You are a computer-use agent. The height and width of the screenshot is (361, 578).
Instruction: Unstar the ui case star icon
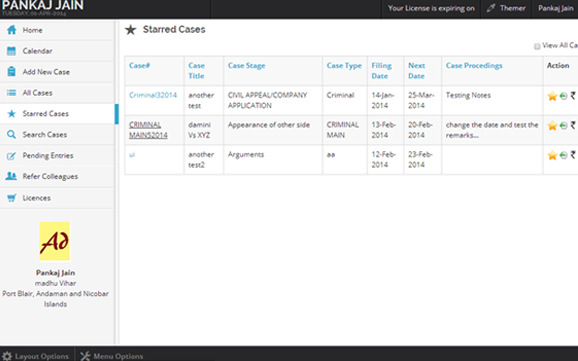coord(552,155)
